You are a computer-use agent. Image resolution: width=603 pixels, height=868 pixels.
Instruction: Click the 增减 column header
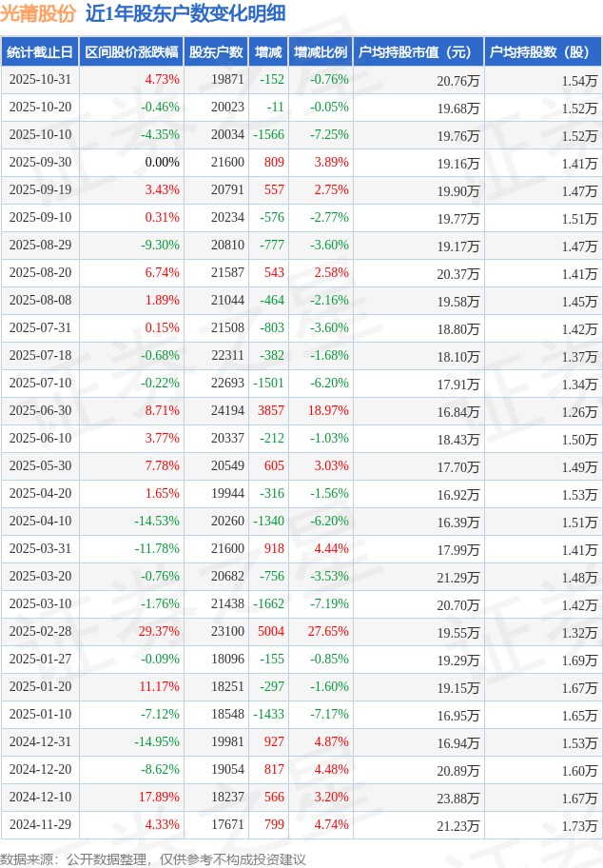click(268, 52)
